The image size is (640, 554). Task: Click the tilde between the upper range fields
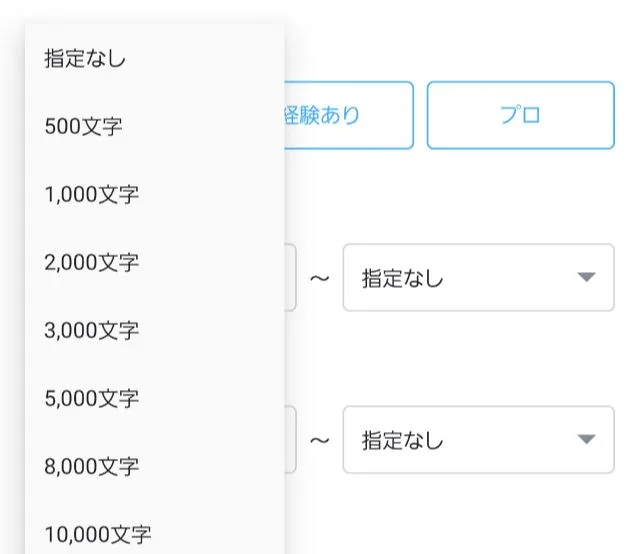[319, 277]
